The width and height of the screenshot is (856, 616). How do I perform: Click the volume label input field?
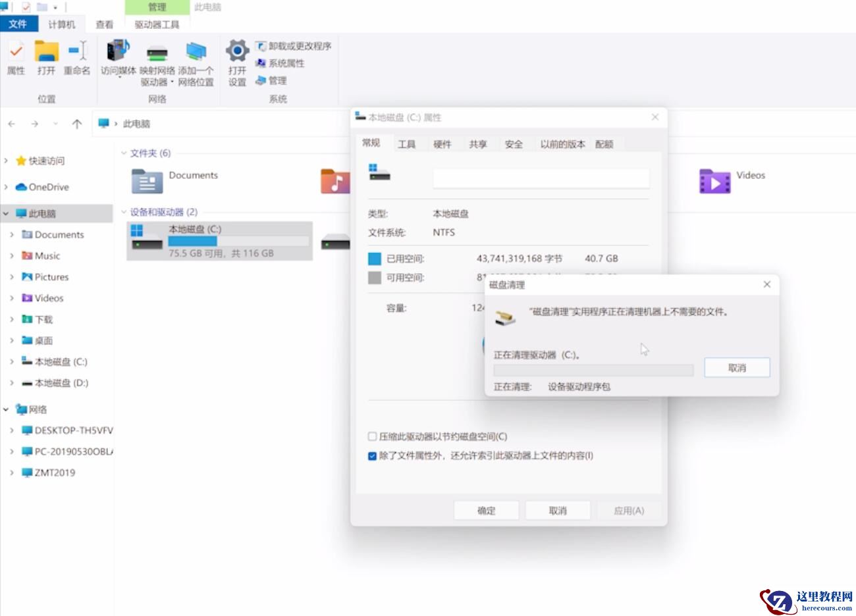tap(541, 178)
